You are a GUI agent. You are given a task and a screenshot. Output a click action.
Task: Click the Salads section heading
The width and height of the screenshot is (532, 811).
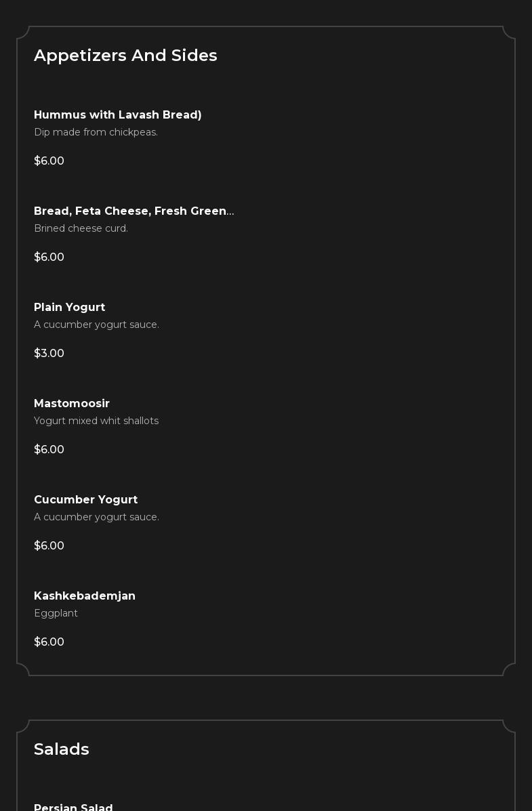pyautogui.click(x=62, y=749)
